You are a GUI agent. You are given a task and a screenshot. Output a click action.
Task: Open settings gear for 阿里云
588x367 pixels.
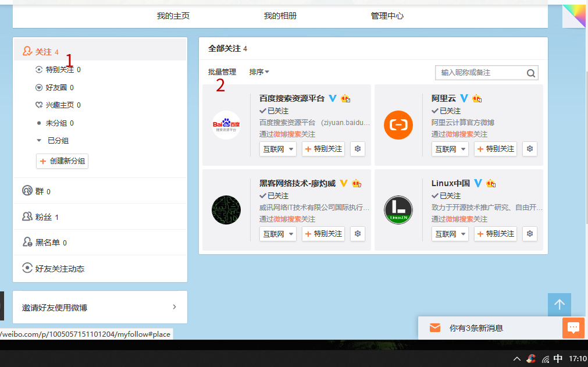(x=530, y=149)
